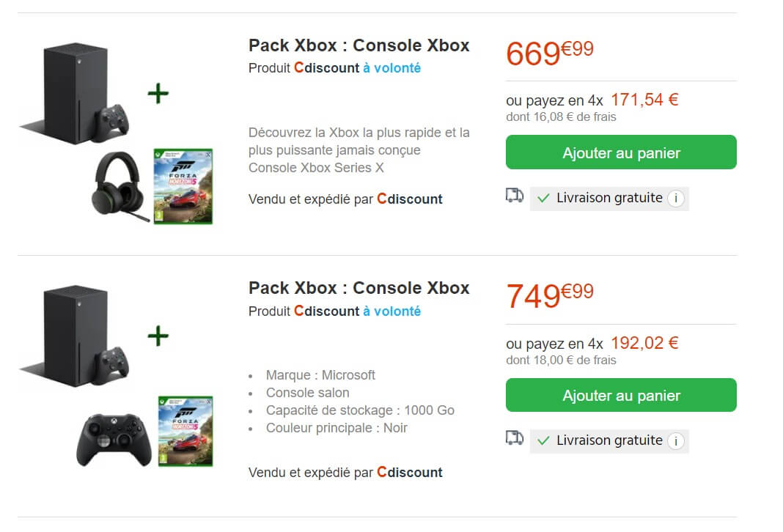
Task: Click 4x payment amount 192,02 €
Action: click(x=644, y=343)
